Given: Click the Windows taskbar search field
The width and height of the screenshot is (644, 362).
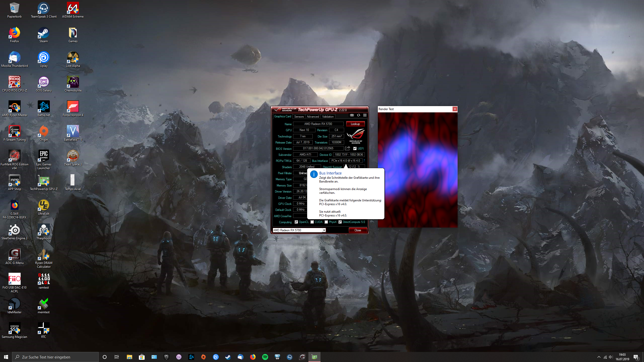Looking at the screenshot, I should [55, 357].
